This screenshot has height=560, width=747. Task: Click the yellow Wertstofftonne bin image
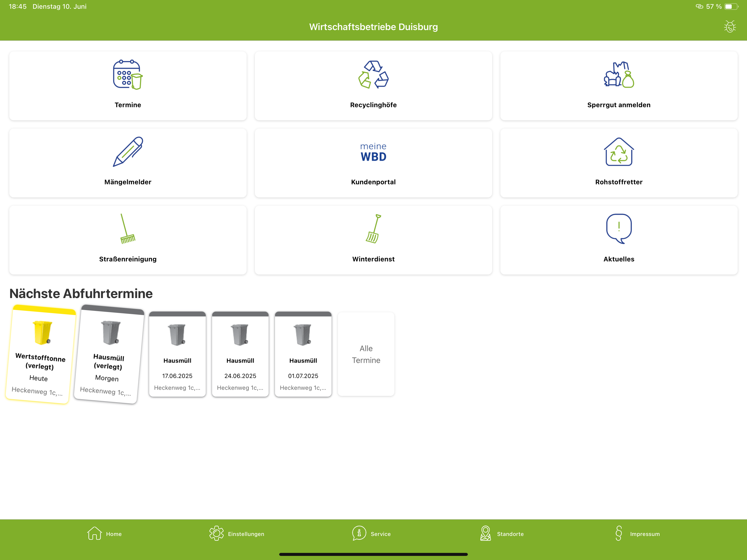click(43, 332)
